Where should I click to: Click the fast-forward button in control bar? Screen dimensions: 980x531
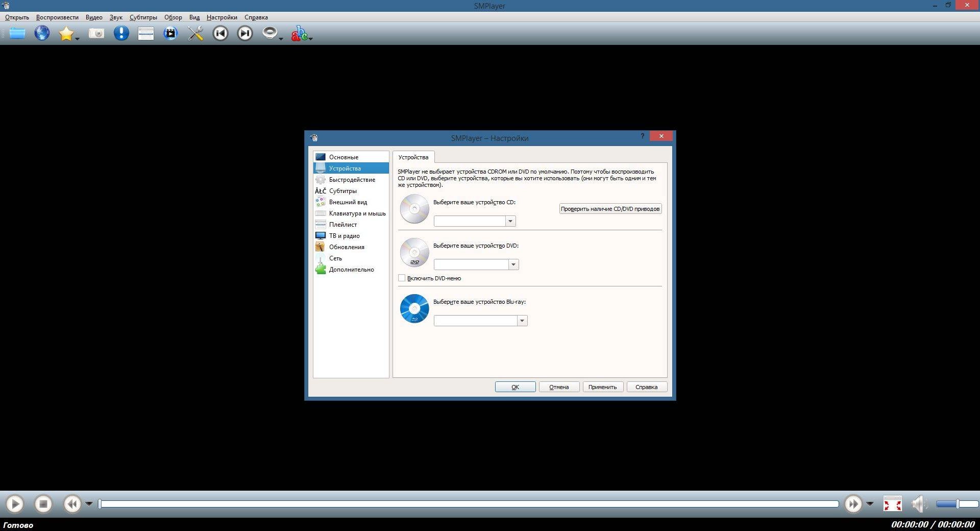[853, 504]
